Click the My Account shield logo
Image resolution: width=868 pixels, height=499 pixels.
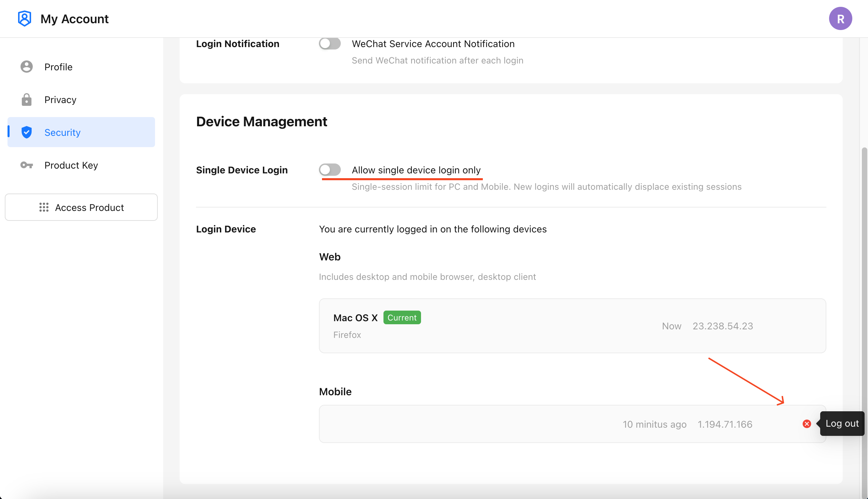tap(25, 18)
